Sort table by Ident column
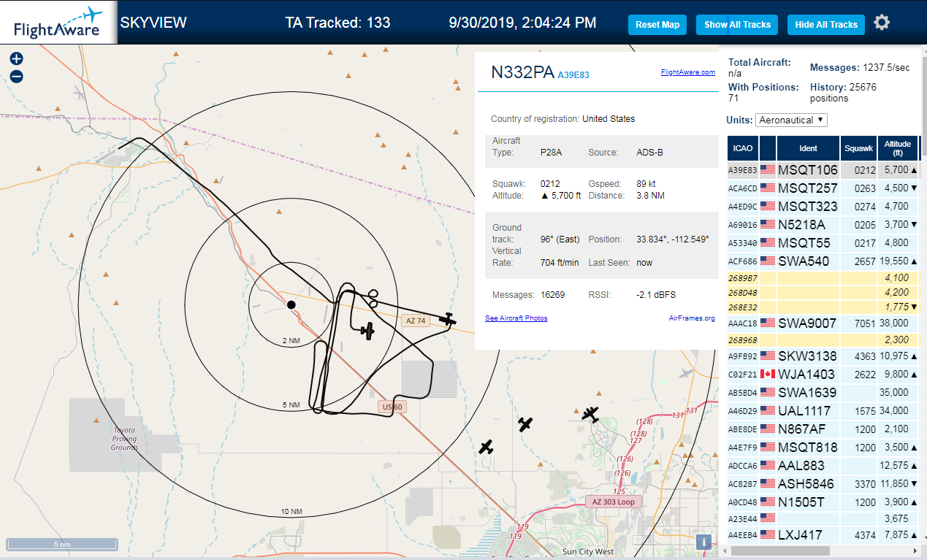The height and width of the screenshot is (560, 927). [808, 148]
